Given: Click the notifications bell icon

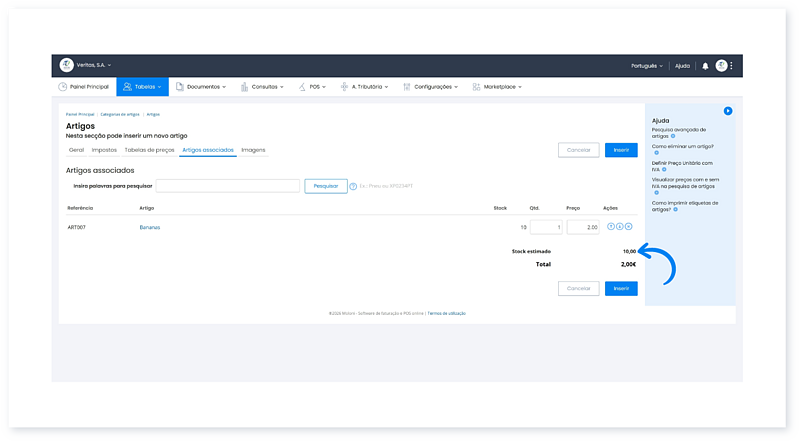Looking at the screenshot, I should click(704, 65).
